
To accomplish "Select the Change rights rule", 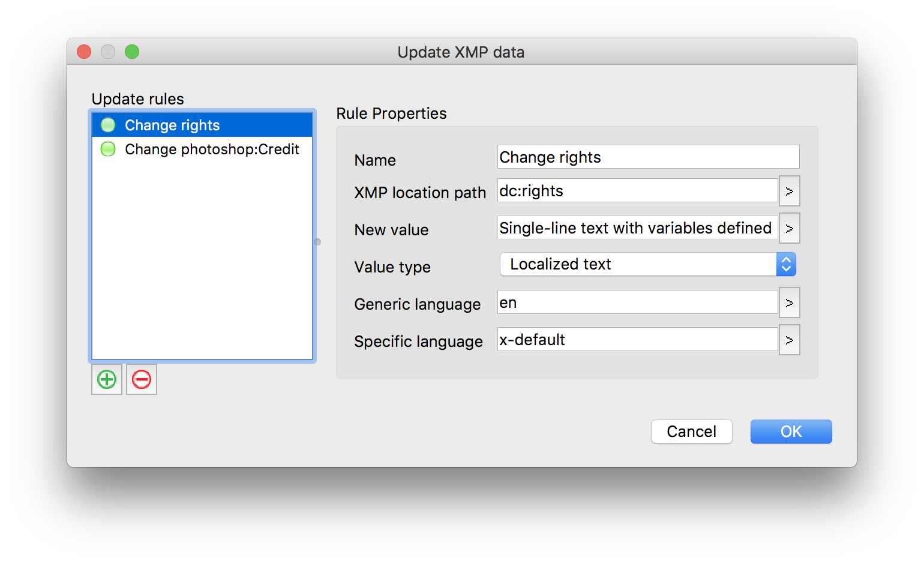I will coord(172,125).
